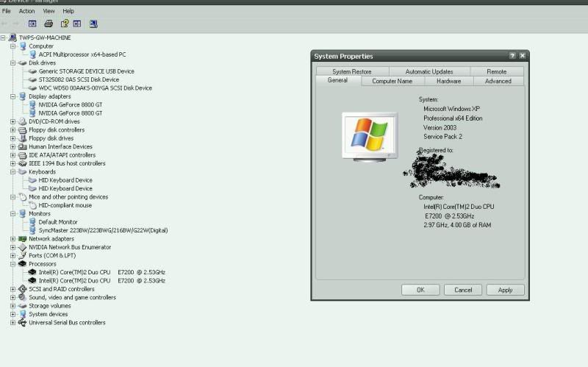Expand the Universal Serial Bus controllers node
Viewport: 588px width, 367px height.
point(12,322)
